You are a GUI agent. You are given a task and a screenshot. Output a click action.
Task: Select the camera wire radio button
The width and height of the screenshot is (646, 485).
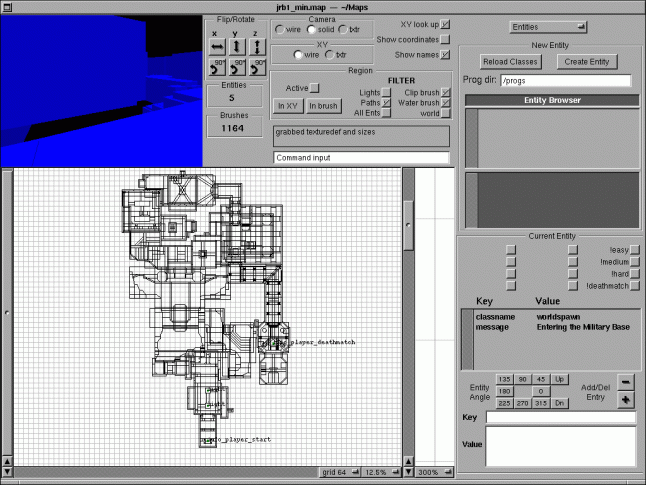pyautogui.click(x=280, y=29)
